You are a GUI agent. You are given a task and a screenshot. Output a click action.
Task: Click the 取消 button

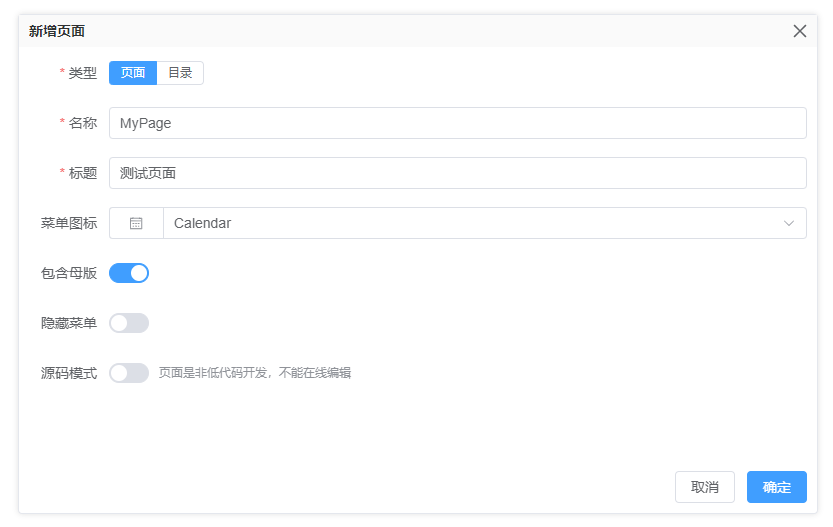pos(704,487)
